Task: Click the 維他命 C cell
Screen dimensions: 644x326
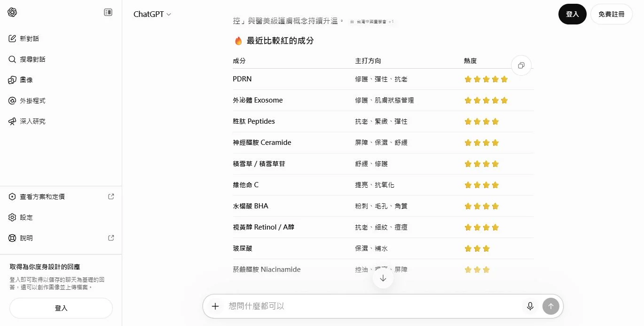Action: (x=245, y=185)
